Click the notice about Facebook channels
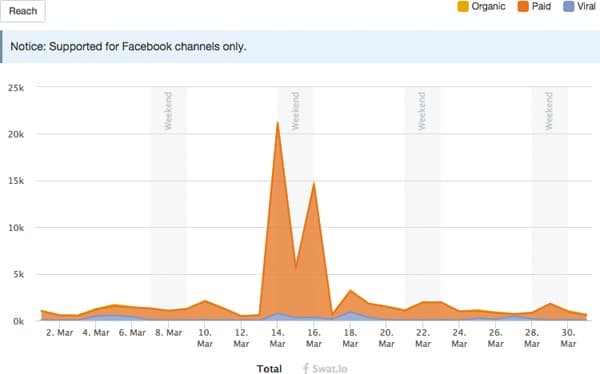 [x=300, y=47]
